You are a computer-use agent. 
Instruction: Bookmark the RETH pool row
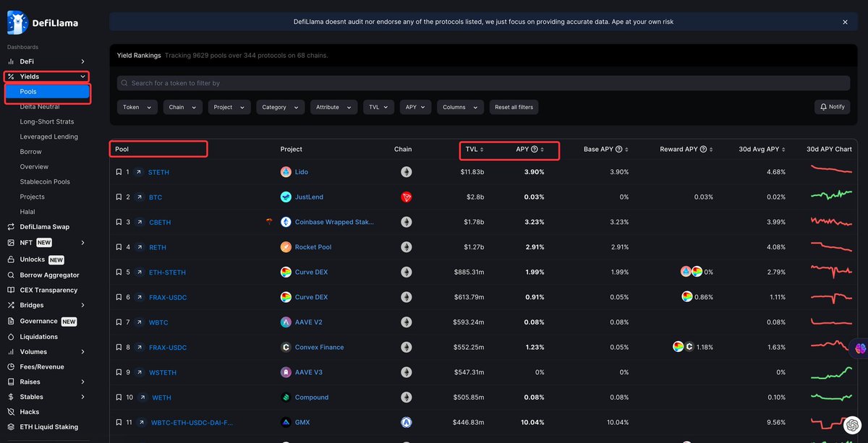tap(119, 247)
